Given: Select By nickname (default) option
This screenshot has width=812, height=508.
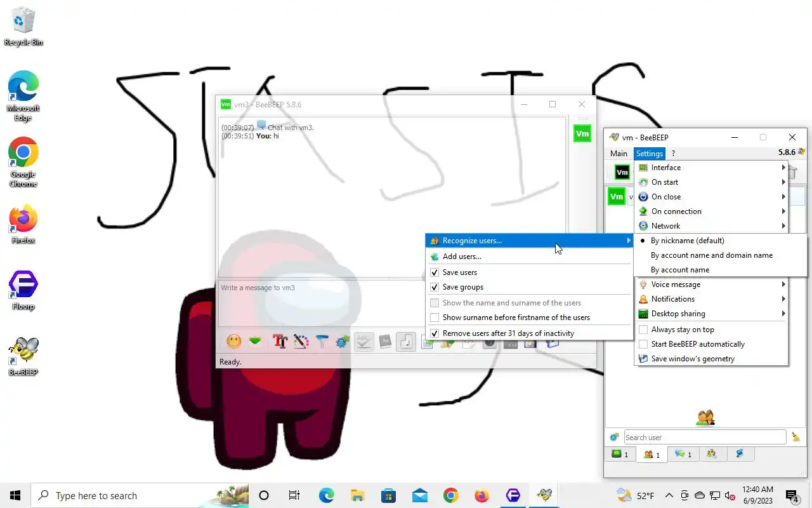Looking at the screenshot, I should tap(721, 240).
